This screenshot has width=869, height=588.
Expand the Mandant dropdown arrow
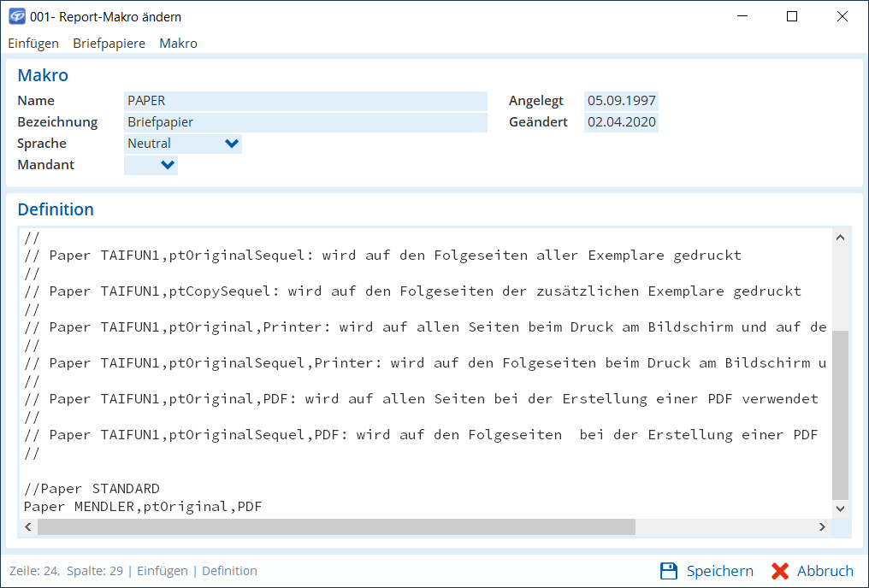click(x=168, y=165)
